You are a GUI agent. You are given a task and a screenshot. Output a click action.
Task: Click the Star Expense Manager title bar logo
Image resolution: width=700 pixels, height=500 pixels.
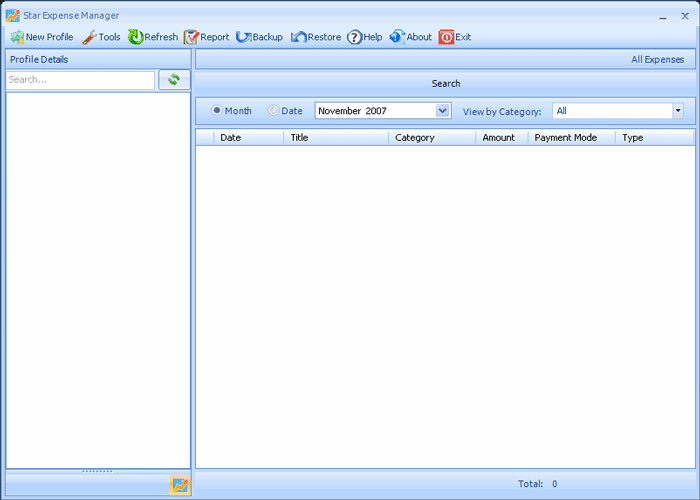[13, 16]
